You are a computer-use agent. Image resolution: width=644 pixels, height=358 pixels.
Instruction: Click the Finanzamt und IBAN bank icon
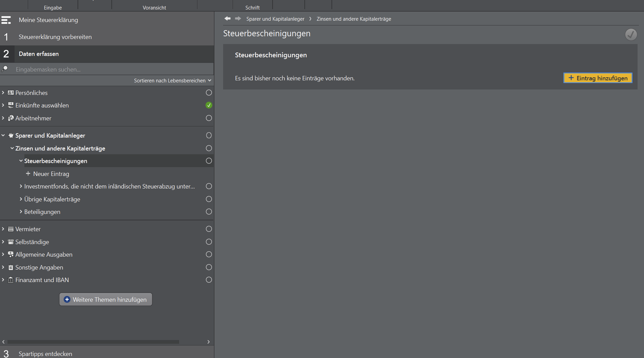(x=11, y=280)
